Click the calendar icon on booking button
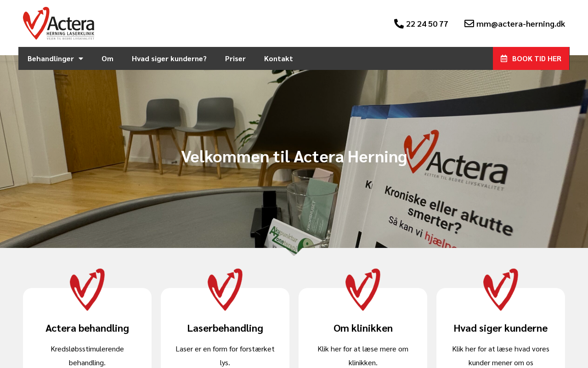588x368 pixels. click(504, 58)
